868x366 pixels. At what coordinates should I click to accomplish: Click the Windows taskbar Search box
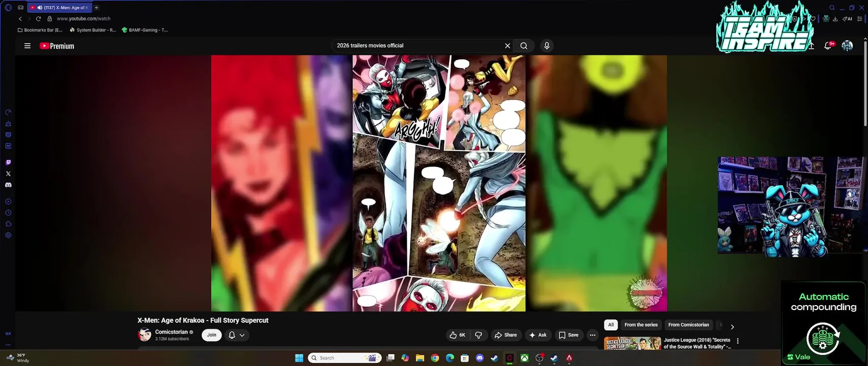(x=345, y=358)
